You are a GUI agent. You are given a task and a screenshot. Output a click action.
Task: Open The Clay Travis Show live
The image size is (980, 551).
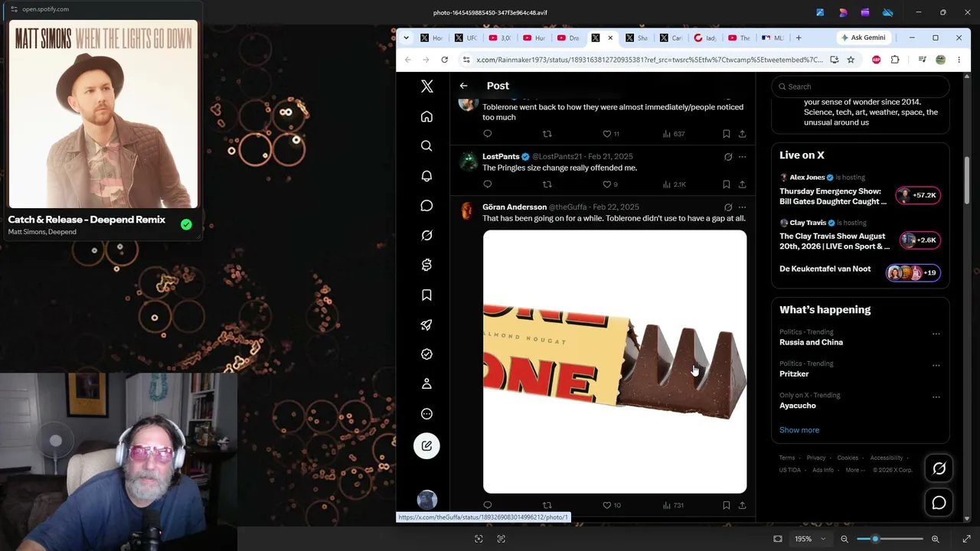[x=835, y=241]
